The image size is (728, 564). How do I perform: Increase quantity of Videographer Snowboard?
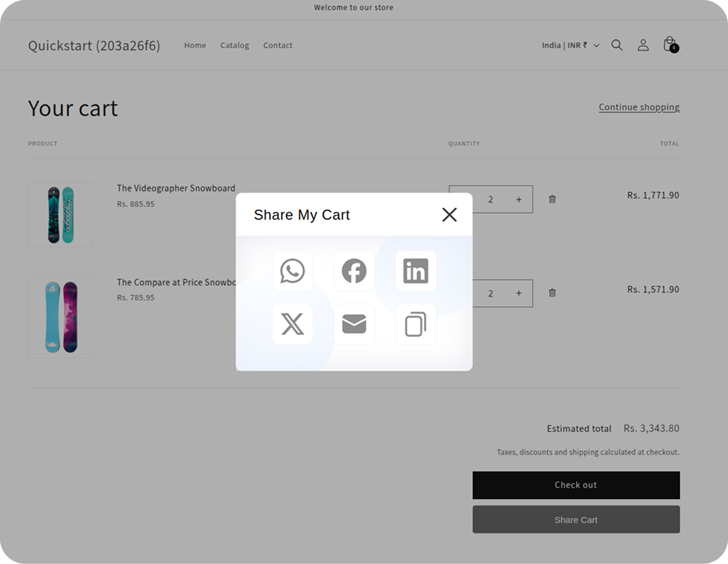point(518,199)
